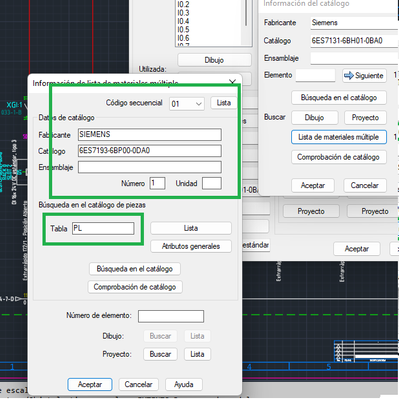This screenshot has height=400, width=399.
Task: Click Búsqueda en el catálogo in Información del catálogo
Action: tap(339, 98)
